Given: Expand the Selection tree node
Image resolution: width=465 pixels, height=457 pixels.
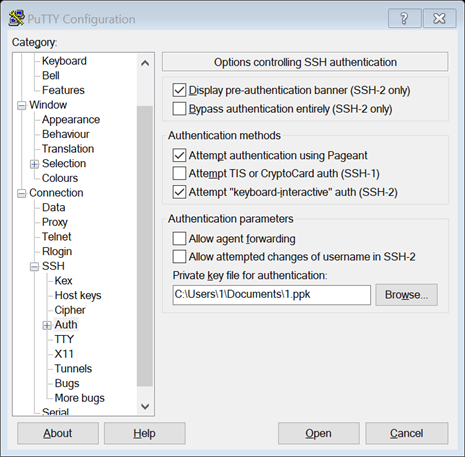Looking at the screenshot, I should click(x=34, y=164).
